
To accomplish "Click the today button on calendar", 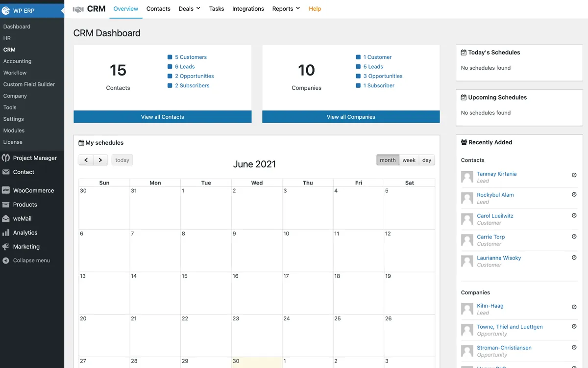I will (122, 160).
